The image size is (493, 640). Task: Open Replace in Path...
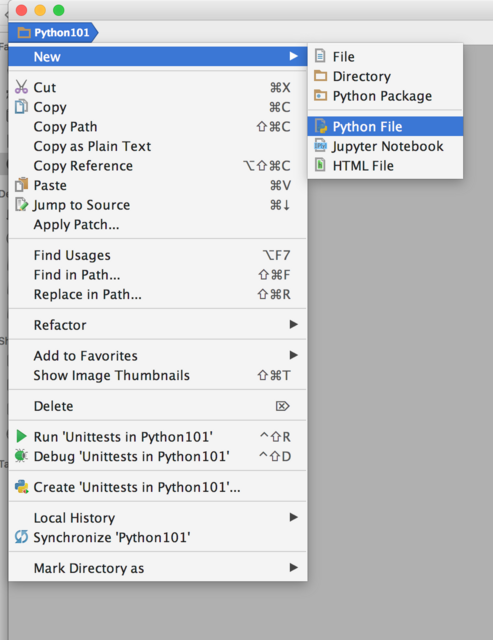tap(158, 294)
